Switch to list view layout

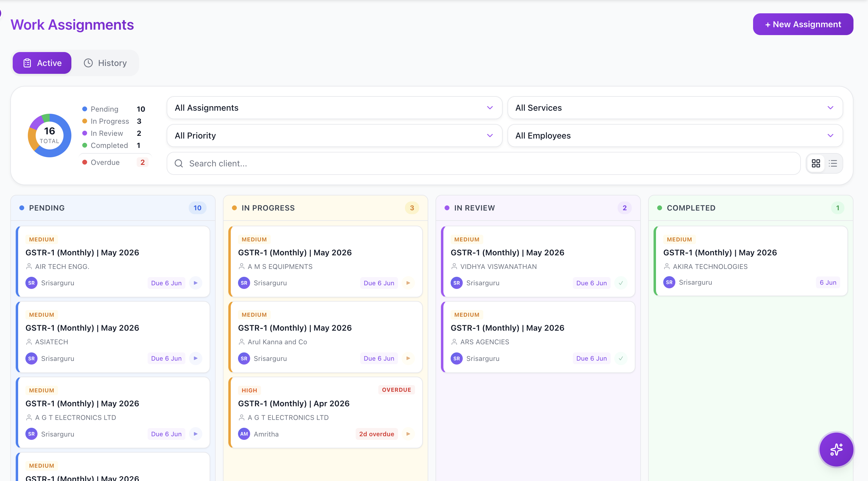[x=833, y=163]
